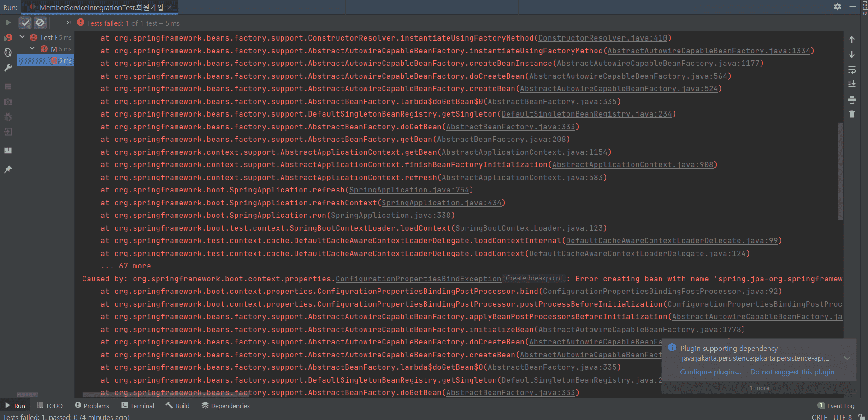Click the '... 67 more' stack trace line

[x=126, y=266]
